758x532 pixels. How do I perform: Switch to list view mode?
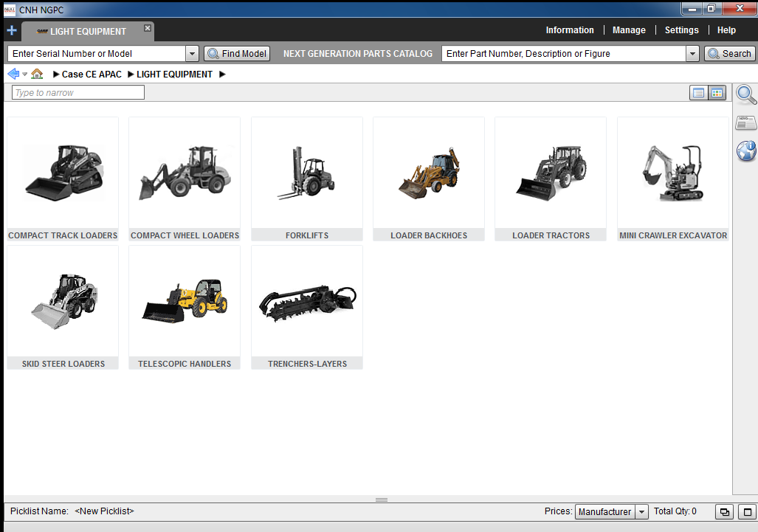click(x=697, y=93)
